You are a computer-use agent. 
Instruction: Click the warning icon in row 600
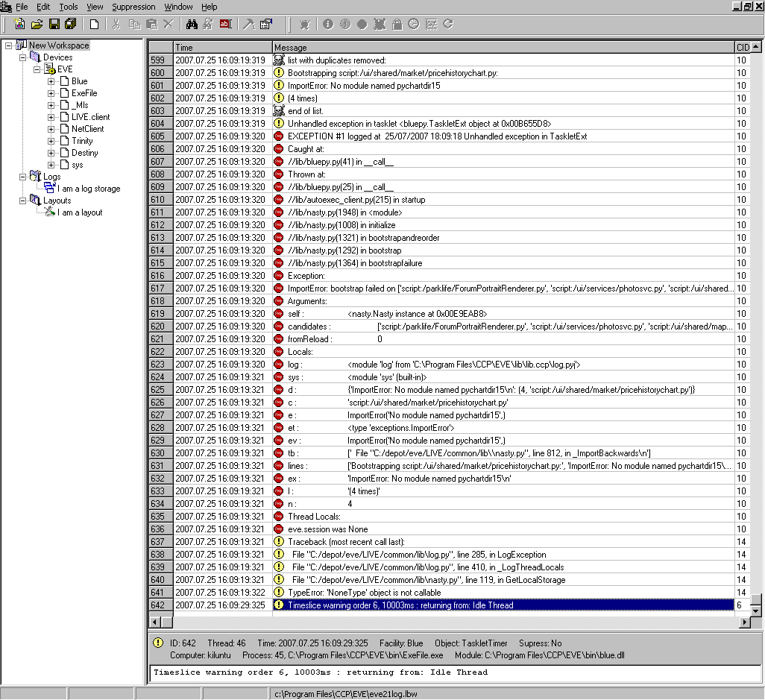(279, 72)
